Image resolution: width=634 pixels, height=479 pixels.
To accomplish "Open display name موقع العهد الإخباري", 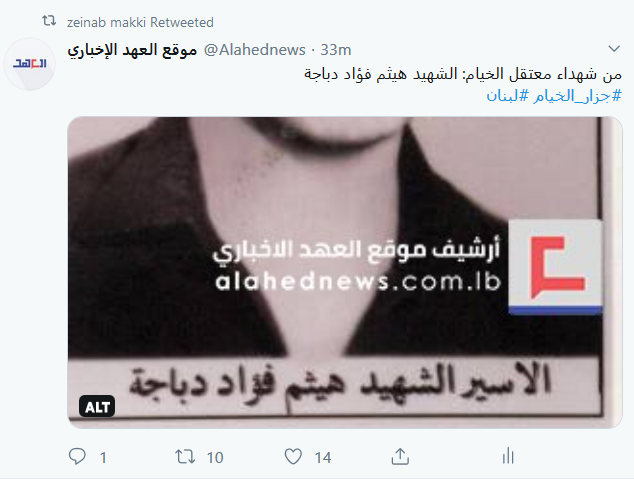I will (x=132, y=50).
